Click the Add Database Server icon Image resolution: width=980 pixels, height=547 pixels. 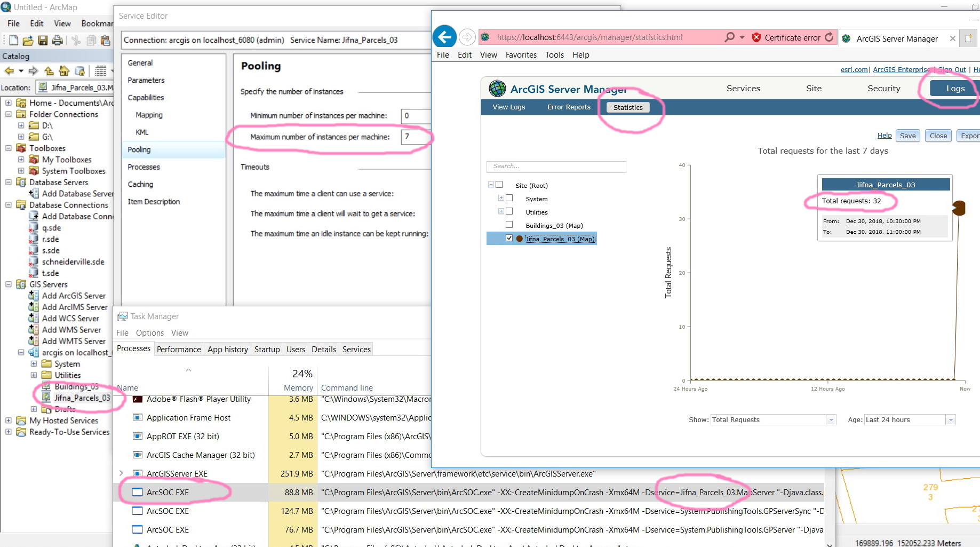pyautogui.click(x=34, y=194)
